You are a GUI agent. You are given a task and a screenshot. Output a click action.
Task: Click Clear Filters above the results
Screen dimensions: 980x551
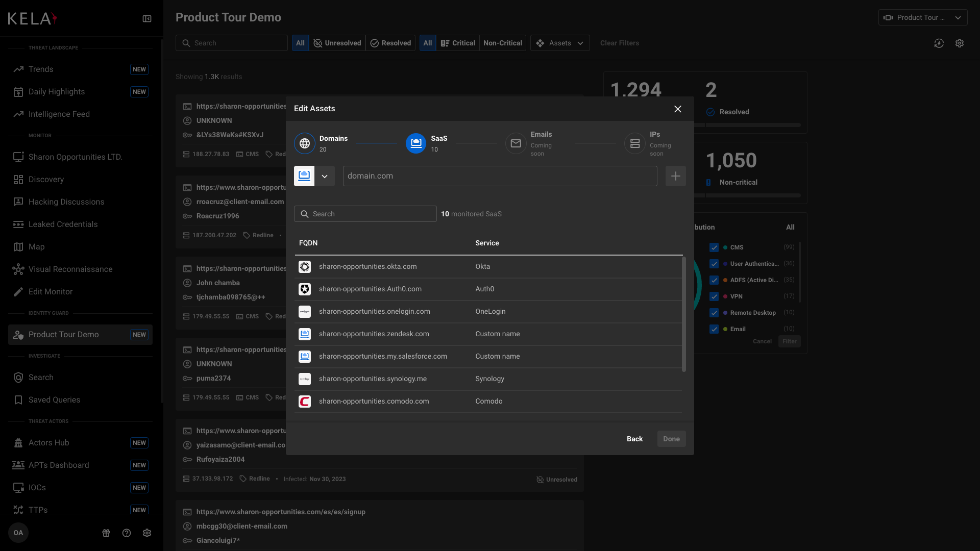pyautogui.click(x=619, y=43)
